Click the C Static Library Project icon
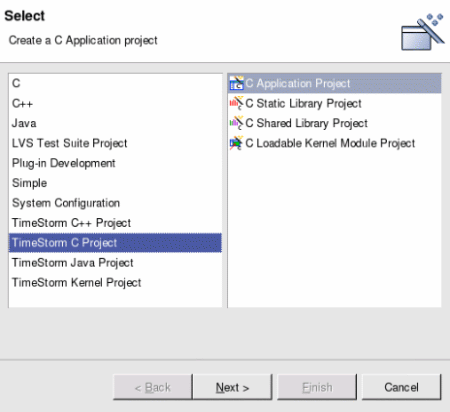Viewport: 450px width, 412px height. 237,103
